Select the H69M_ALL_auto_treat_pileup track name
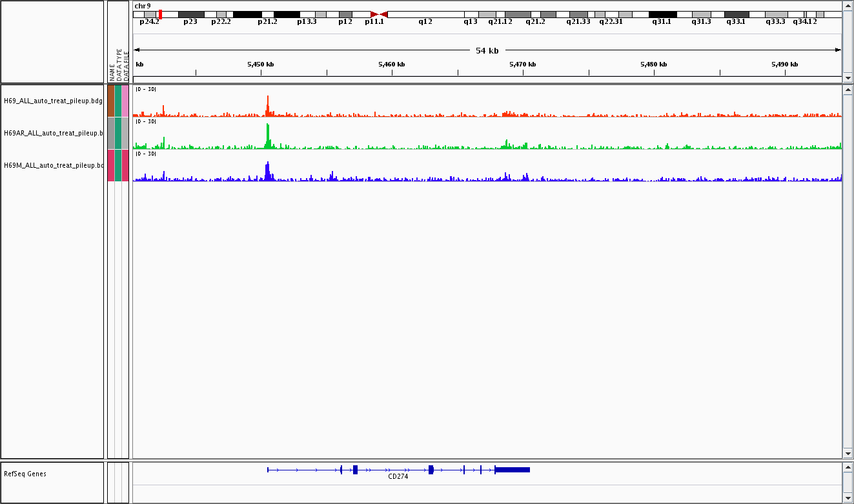 (x=53, y=165)
